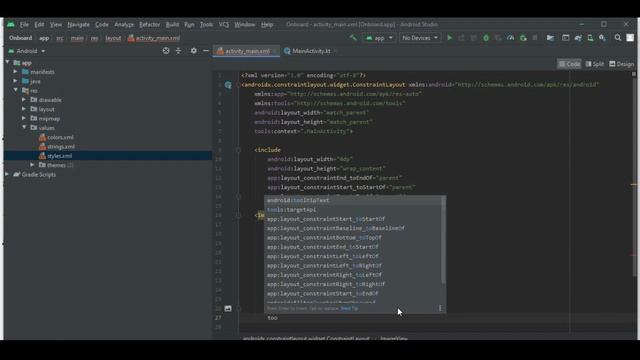Screen dimensions: 640x360
Task: Open the app run configuration dropdown
Action: (x=379, y=38)
